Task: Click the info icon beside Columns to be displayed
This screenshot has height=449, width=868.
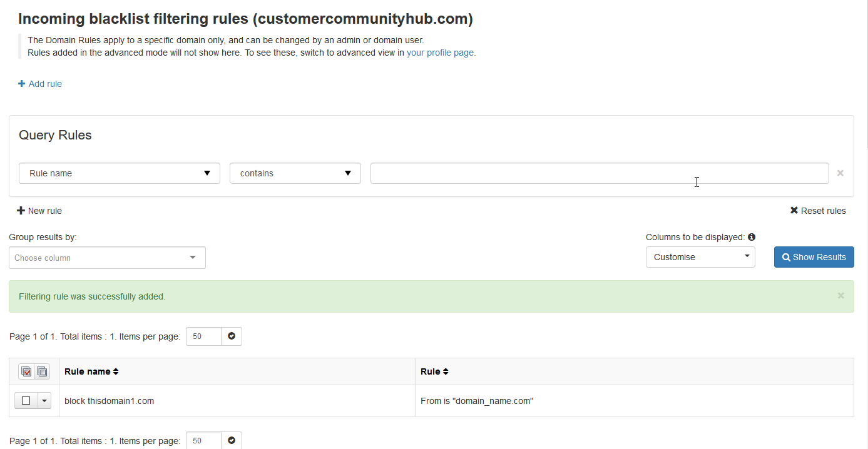Action: click(752, 237)
